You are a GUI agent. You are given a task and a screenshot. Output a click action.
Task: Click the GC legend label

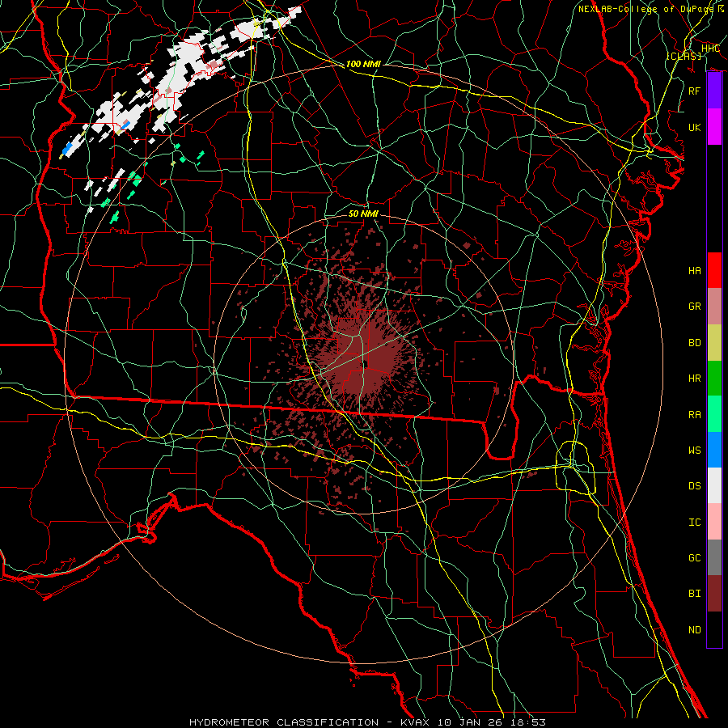(x=695, y=557)
